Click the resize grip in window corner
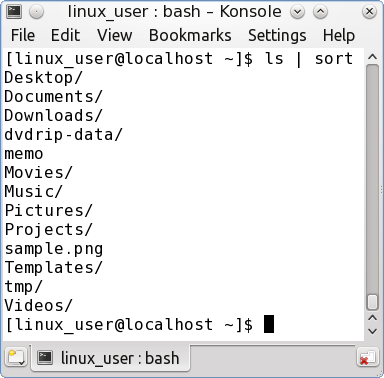 (x=380, y=374)
